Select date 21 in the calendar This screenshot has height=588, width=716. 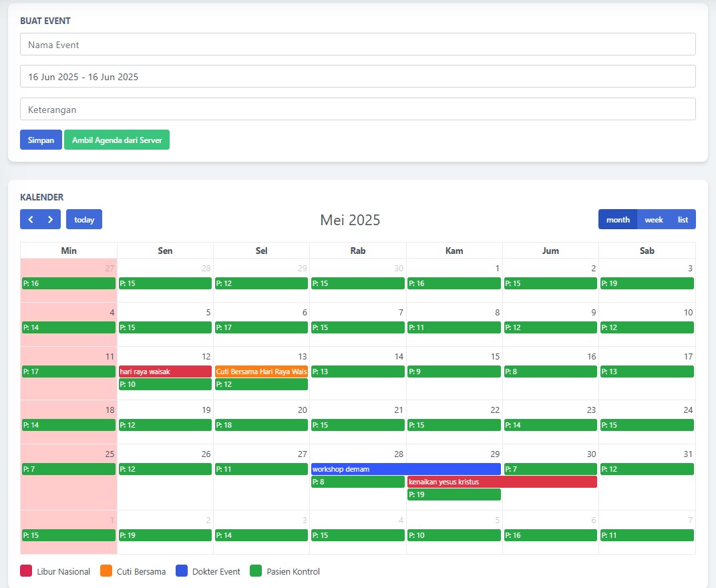pos(398,410)
